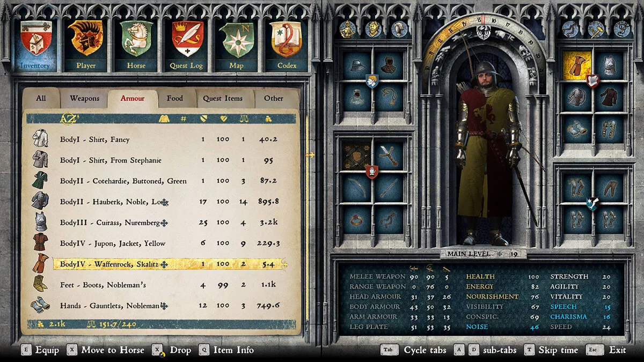Sort by condition using heart column icon
Viewport: 644px width, 362px height.
(x=223, y=119)
